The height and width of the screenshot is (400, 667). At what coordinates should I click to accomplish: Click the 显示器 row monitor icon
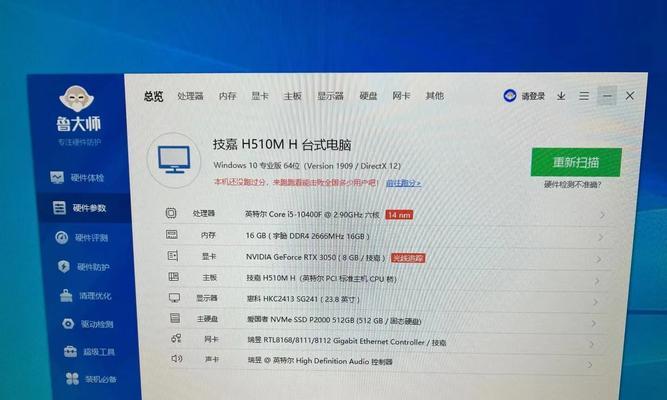click(174, 298)
